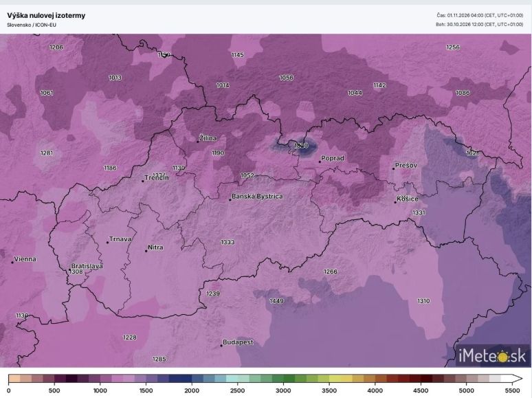This screenshot has height=398, width=532.
Task: Select the Banská Bystrica city label
Action: [257, 197]
